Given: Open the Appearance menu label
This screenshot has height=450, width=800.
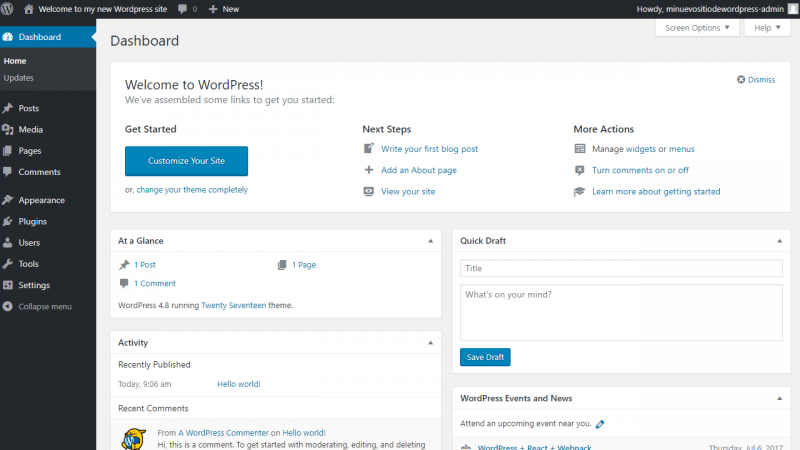Looking at the screenshot, I should tap(41, 200).
